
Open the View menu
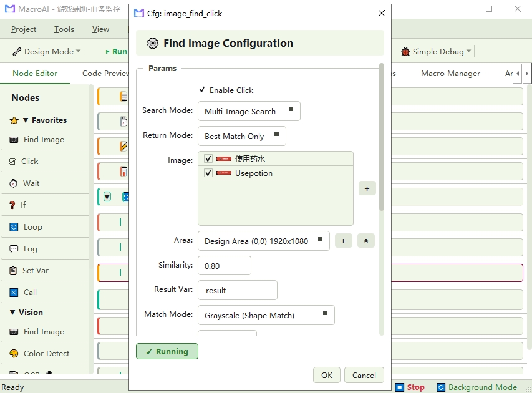[x=101, y=29]
